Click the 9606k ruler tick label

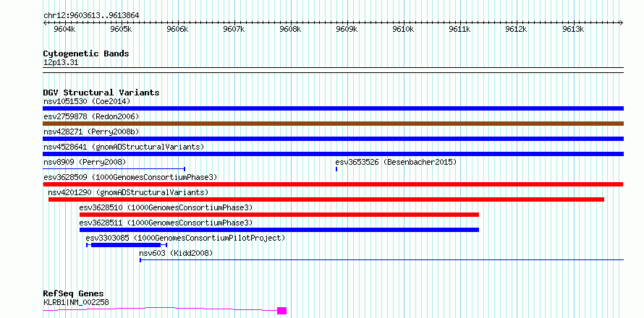click(178, 30)
